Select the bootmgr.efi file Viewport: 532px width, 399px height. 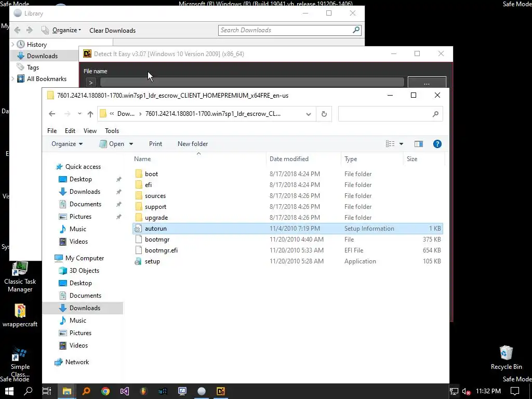161,250
